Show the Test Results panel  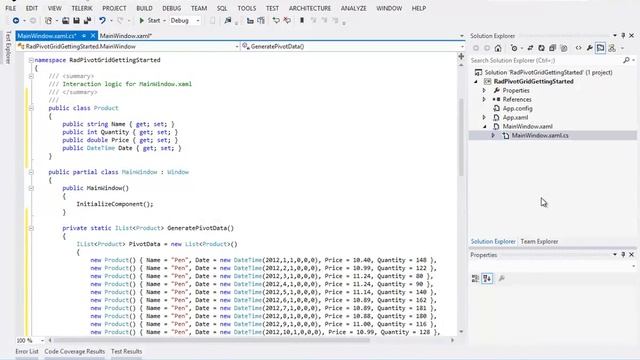[x=127, y=351]
